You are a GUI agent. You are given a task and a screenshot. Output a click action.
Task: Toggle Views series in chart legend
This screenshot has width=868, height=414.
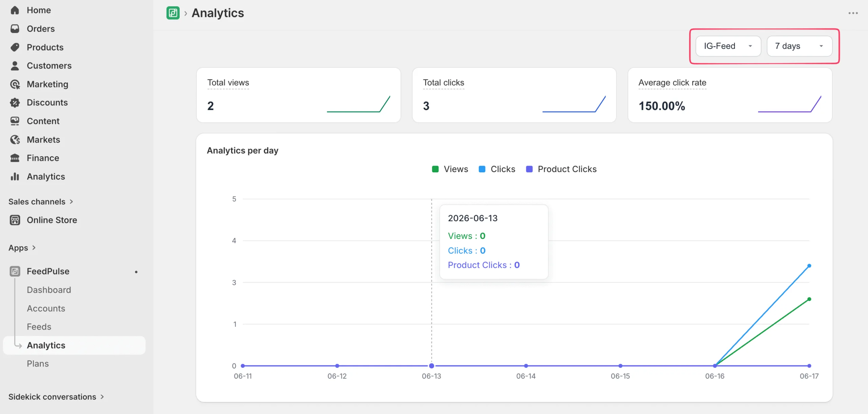450,169
